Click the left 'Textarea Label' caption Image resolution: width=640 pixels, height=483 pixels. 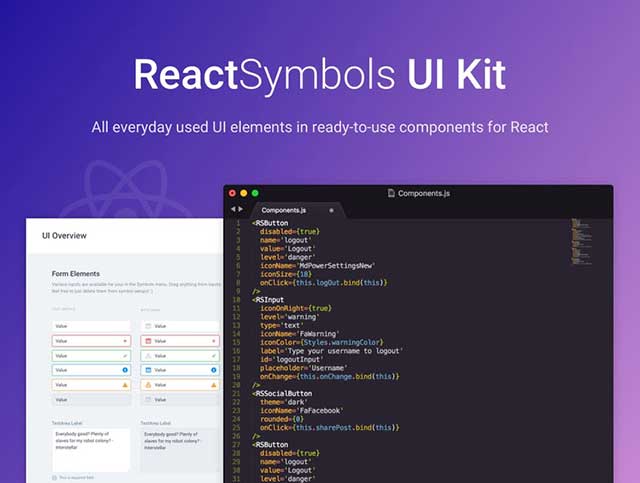point(67,423)
